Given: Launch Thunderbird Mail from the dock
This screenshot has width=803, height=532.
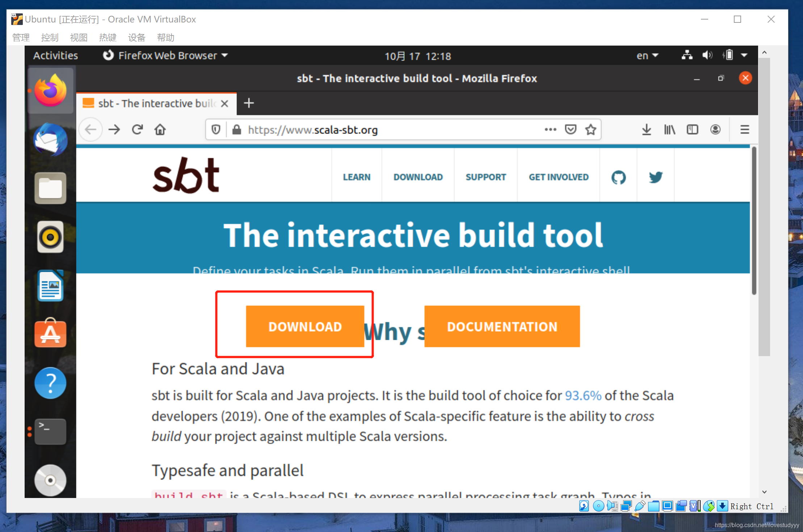Looking at the screenshot, I should pyautogui.click(x=50, y=140).
